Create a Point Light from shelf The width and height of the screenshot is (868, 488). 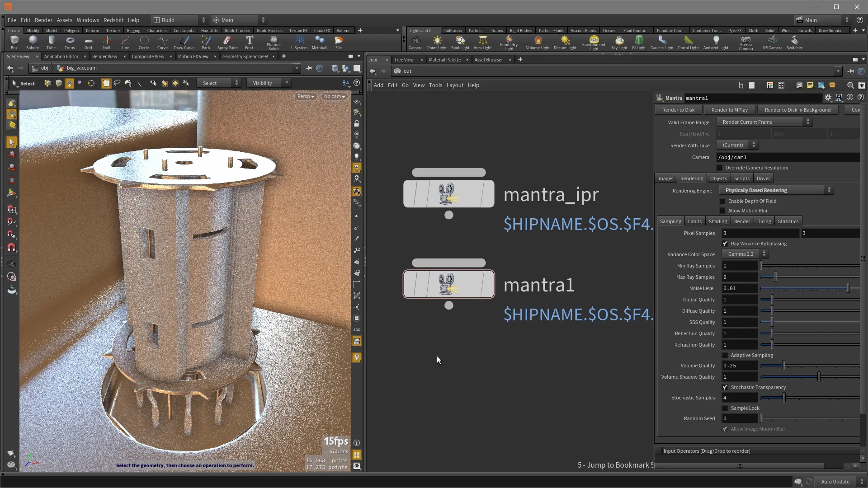437,42
